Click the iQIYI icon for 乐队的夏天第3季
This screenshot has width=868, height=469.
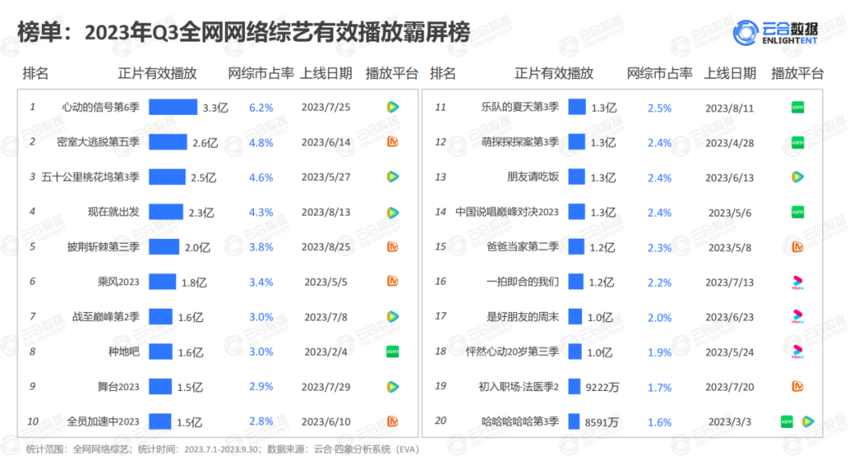(x=797, y=108)
